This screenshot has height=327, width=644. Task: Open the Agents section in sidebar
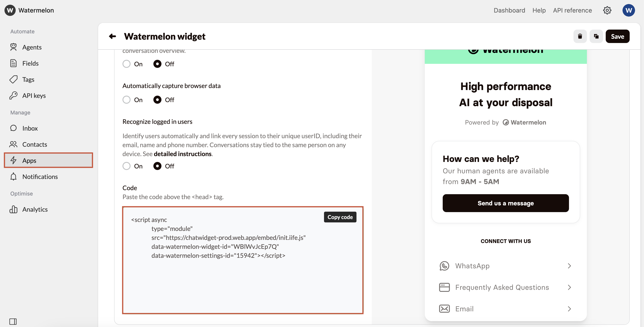(x=32, y=47)
